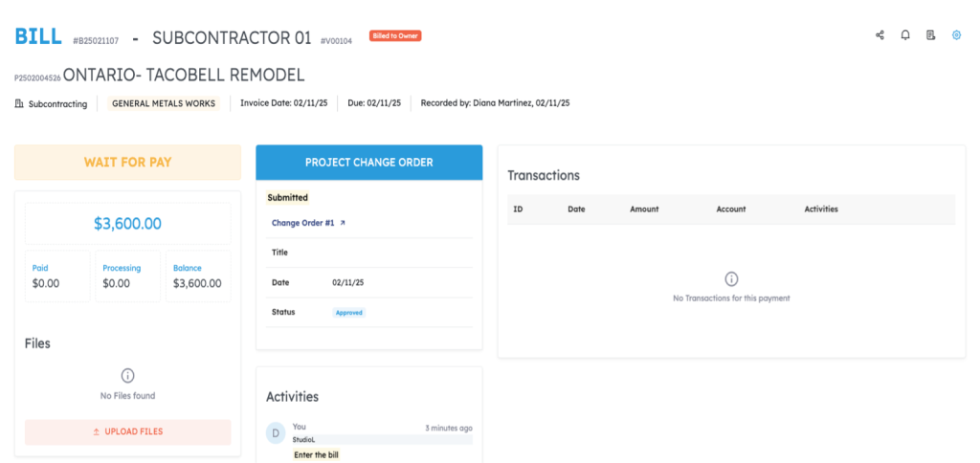Click the Subcontracting building icon
980x463 pixels.
point(19,103)
